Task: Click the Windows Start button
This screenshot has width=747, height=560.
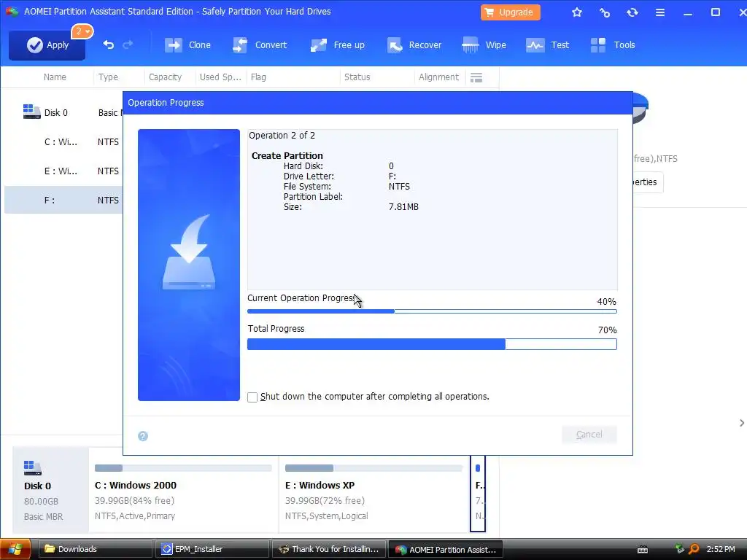Action: pyautogui.click(x=15, y=550)
